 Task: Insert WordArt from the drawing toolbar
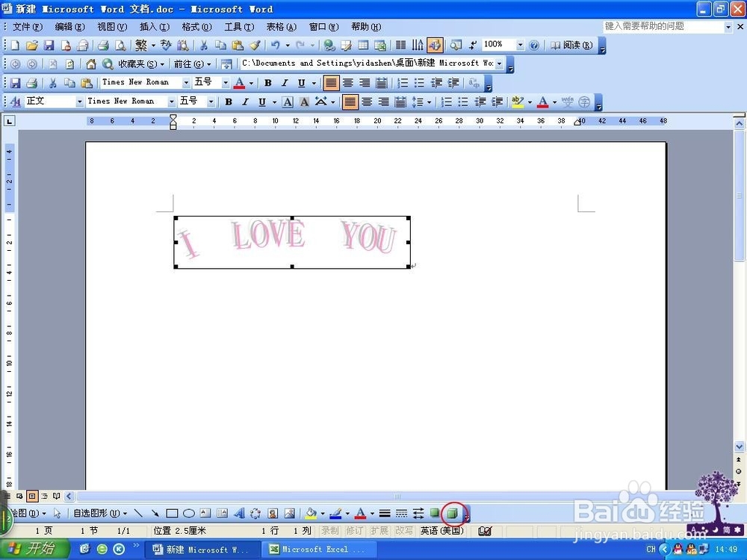pyautogui.click(x=239, y=514)
